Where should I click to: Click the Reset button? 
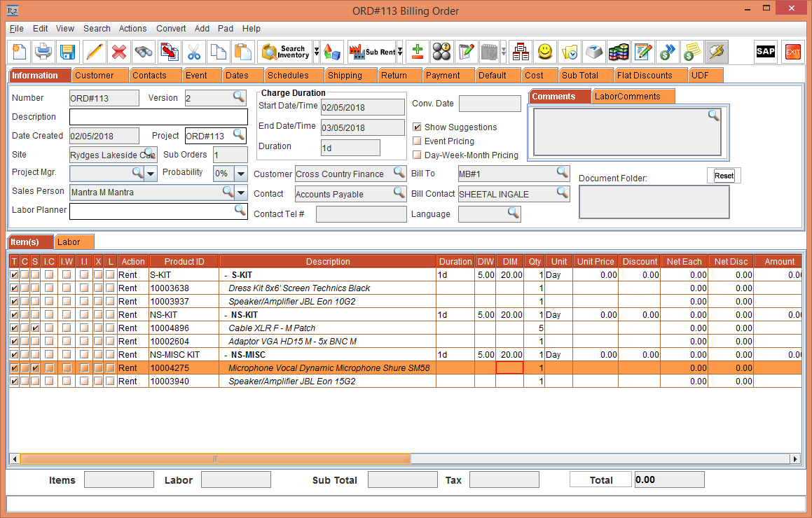click(724, 176)
